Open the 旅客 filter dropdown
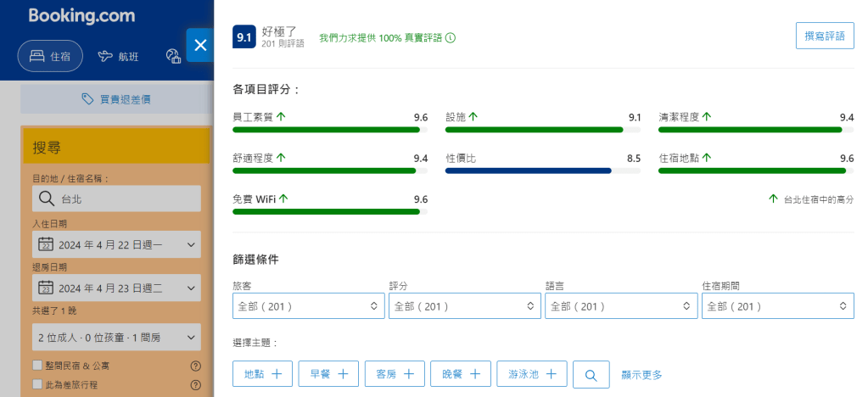The height and width of the screenshot is (397, 868). pyautogui.click(x=308, y=306)
